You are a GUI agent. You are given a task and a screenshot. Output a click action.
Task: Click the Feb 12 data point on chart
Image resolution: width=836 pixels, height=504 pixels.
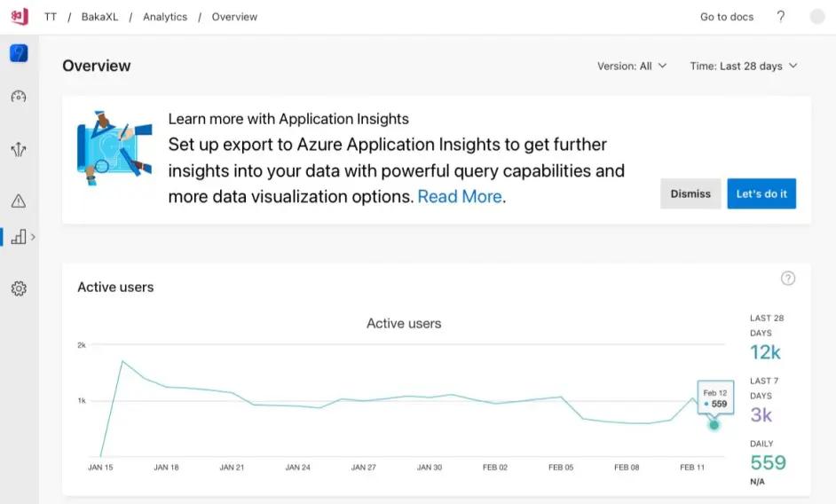pos(714,424)
